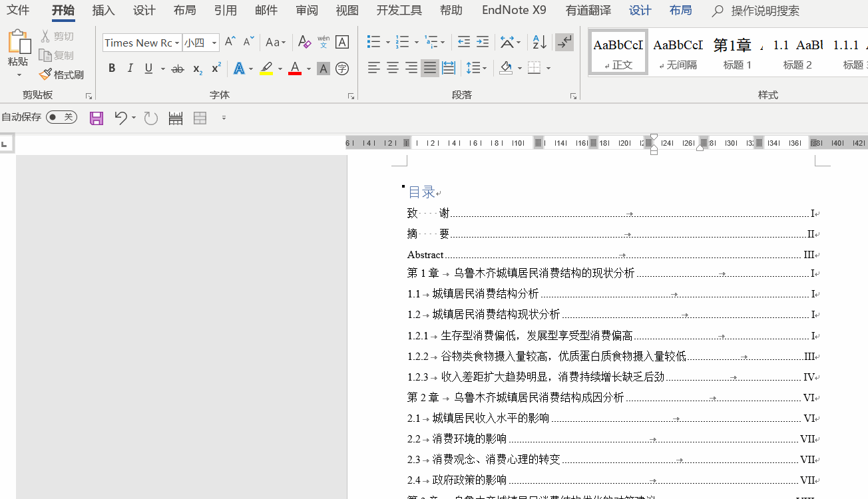Save document via Quick Access save icon
The width and height of the screenshot is (868, 499).
pos(96,118)
